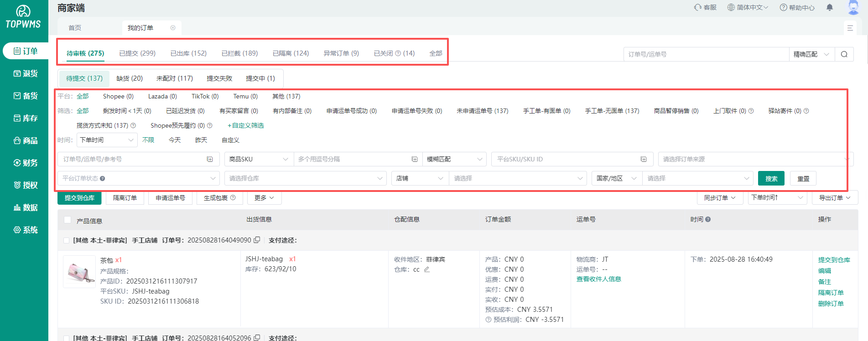Edit warehouse cc pencil icon

coord(427,269)
